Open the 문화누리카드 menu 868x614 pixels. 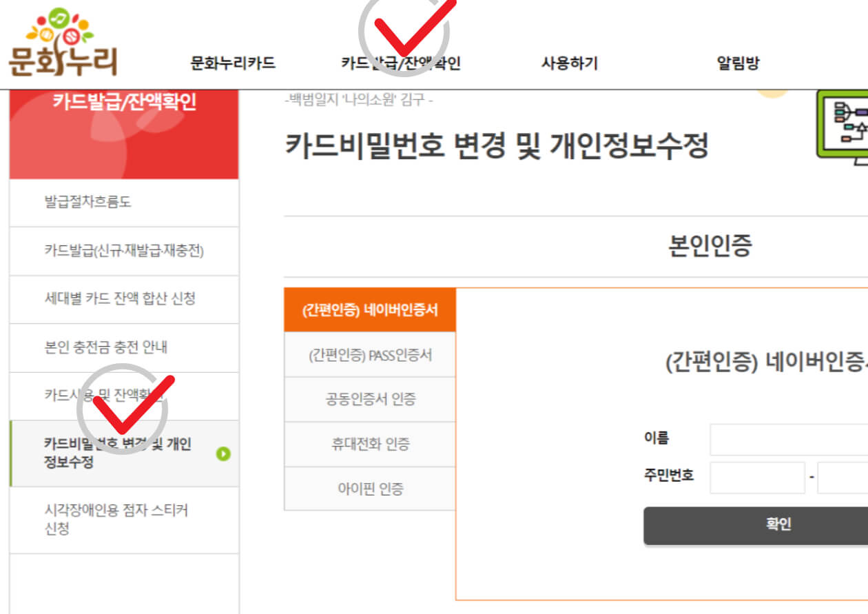pyautogui.click(x=233, y=63)
